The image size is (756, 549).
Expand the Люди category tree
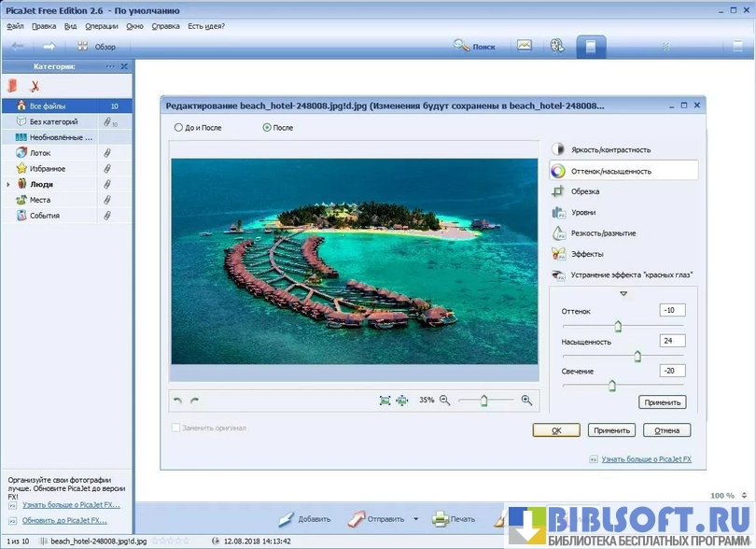pos(8,185)
